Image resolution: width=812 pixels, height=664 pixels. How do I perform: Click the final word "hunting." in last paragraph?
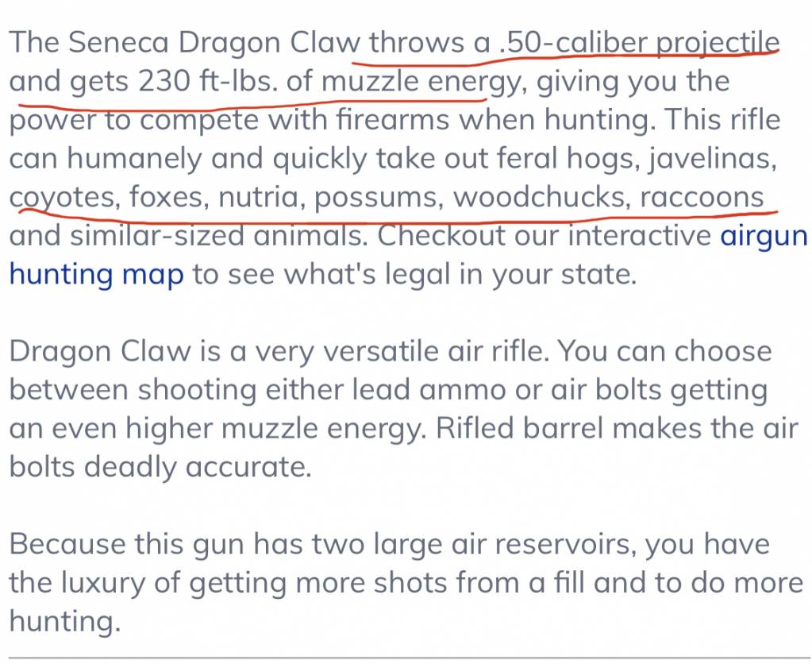(65, 621)
